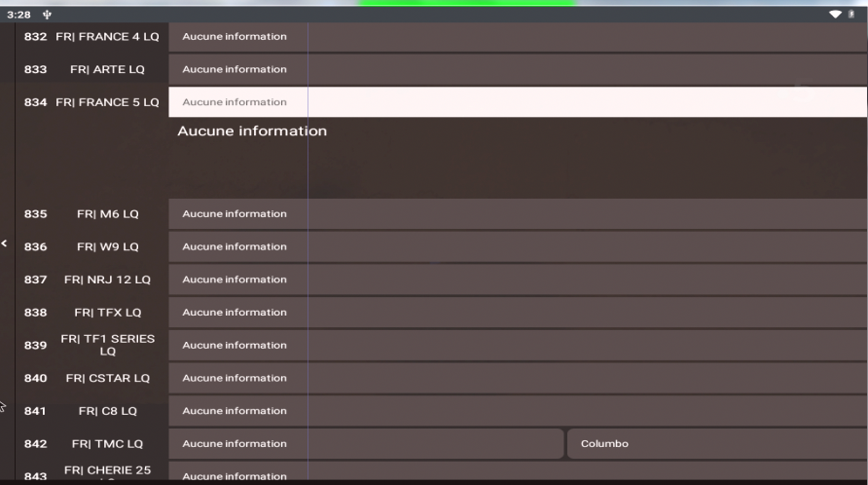Tune to channel 836 FR| W9 LQ
This screenshot has width=868, height=485.
[x=92, y=246]
